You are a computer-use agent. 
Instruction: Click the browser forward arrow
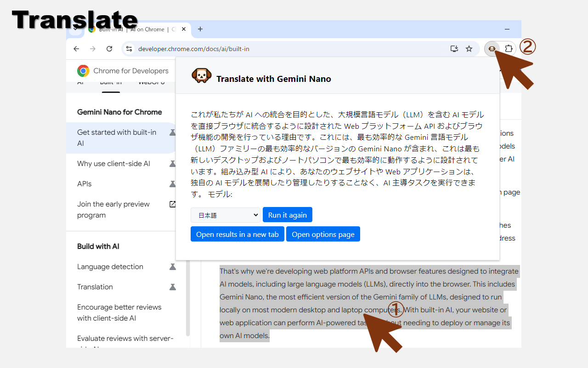pyautogui.click(x=93, y=49)
